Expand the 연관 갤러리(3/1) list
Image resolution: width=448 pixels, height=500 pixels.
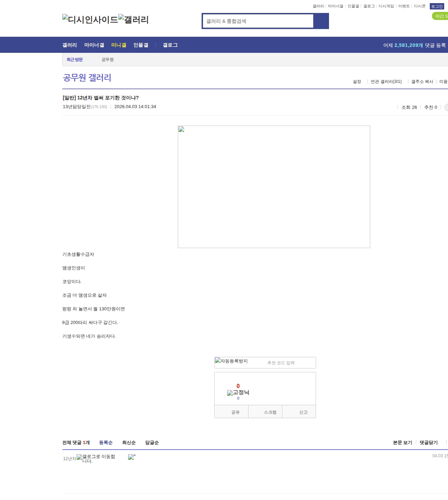386,82
